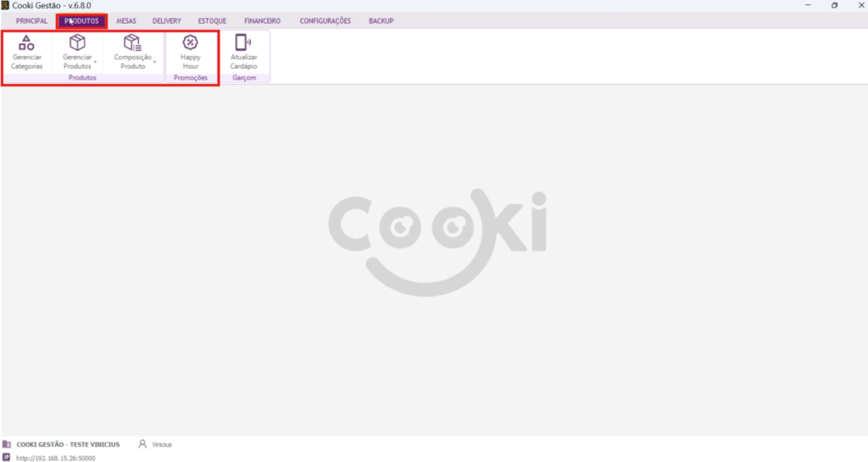The image size is (868, 462).
Task: Click the Composição Produto icon
Action: click(x=132, y=42)
